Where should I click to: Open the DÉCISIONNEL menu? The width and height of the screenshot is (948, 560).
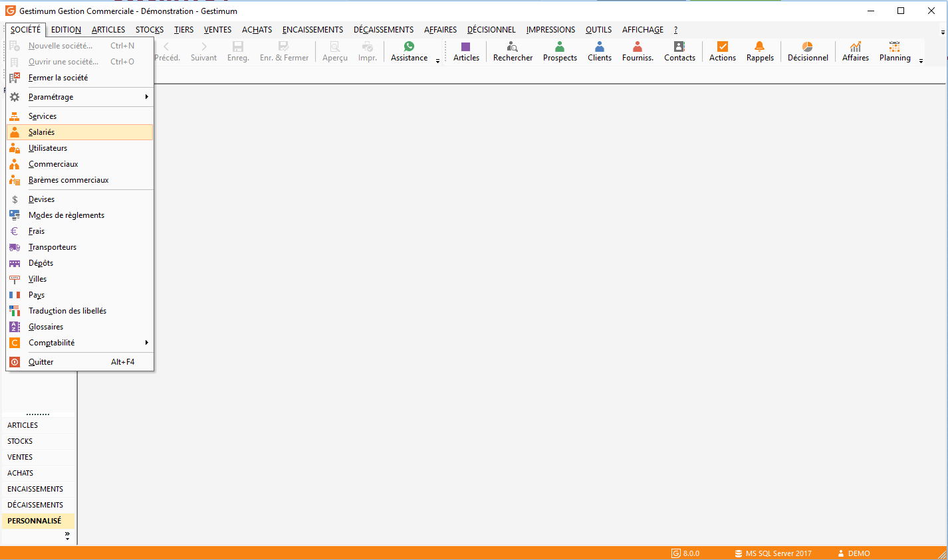pos(491,30)
